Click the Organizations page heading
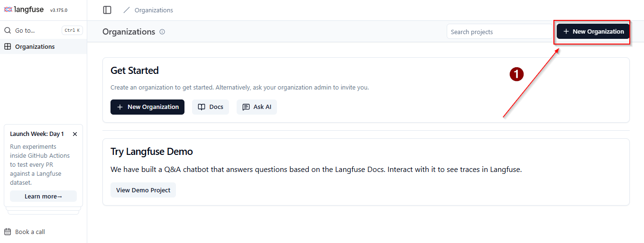 [129, 32]
